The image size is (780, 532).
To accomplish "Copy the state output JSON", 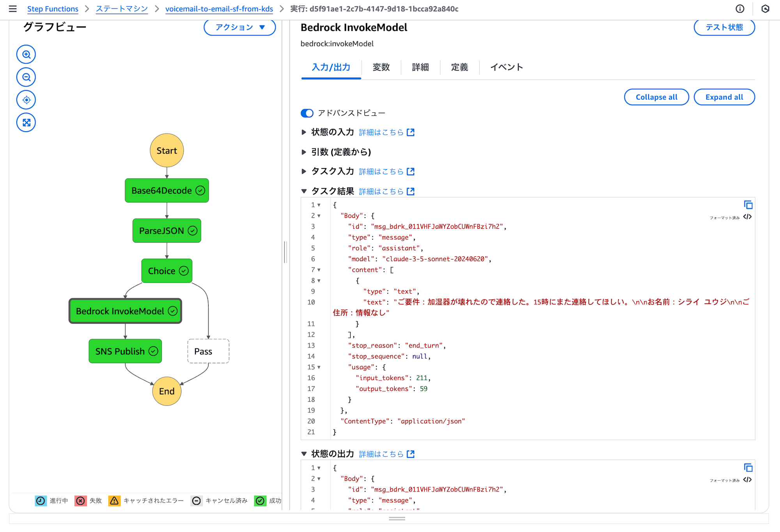I will [x=748, y=468].
